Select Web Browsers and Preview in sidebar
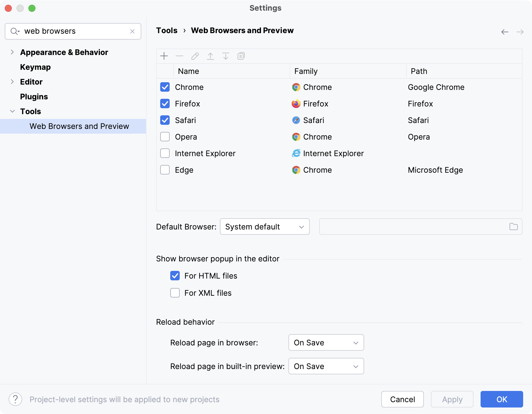Screen dimensions: 532x414 click(x=79, y=126)
